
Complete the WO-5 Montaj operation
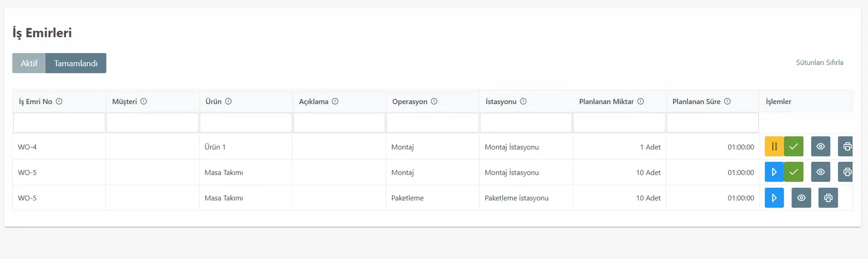click(x=794, y=172)
